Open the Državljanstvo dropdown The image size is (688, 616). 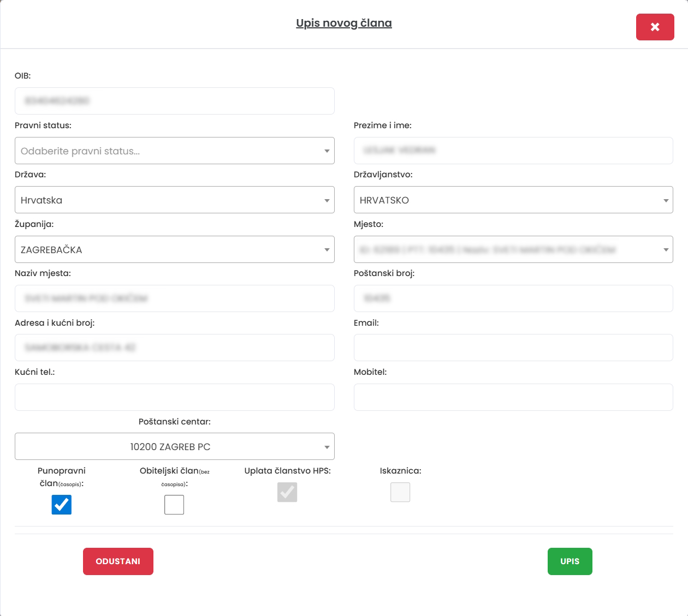tap(513, 200)
